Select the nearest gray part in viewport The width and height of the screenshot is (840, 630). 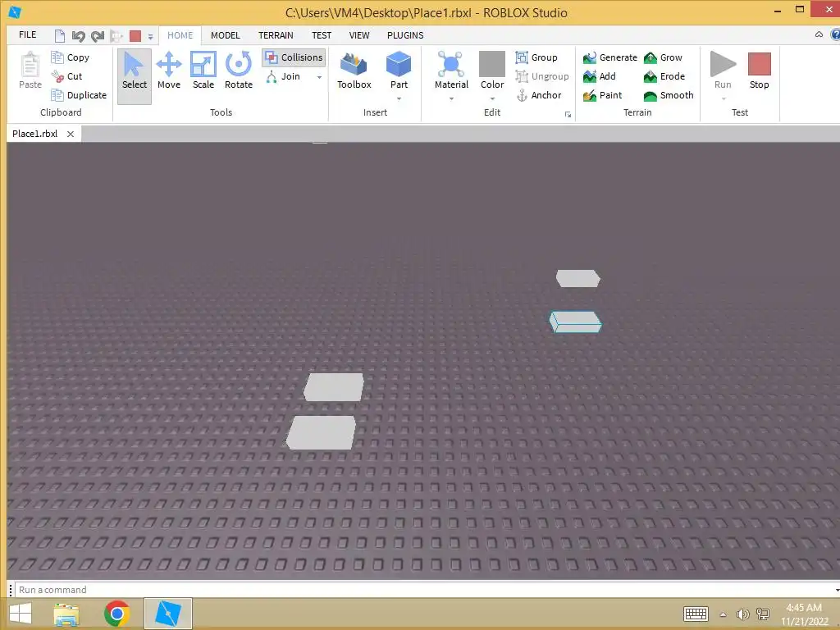[x=321, y=433]
